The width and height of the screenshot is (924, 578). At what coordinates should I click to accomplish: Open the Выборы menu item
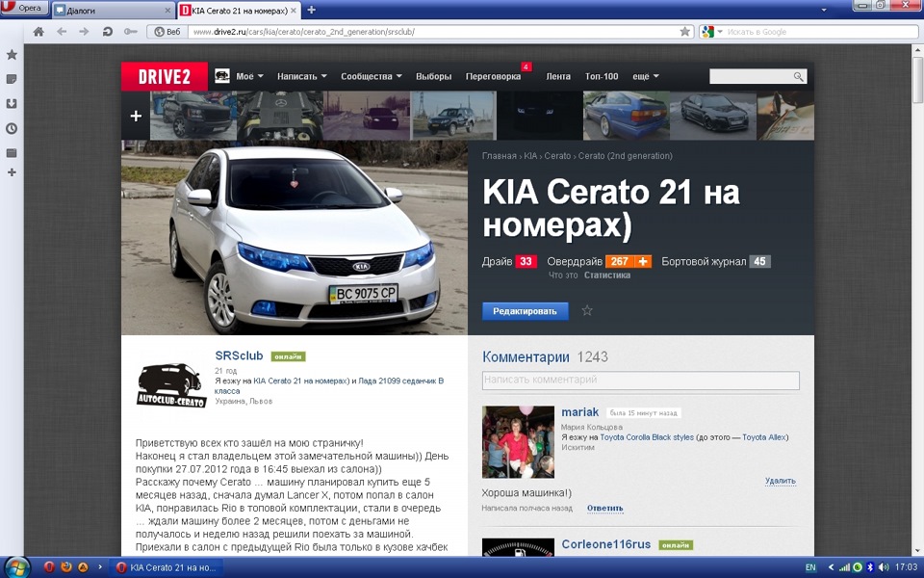pyautogui.click(x=434, y=77)
